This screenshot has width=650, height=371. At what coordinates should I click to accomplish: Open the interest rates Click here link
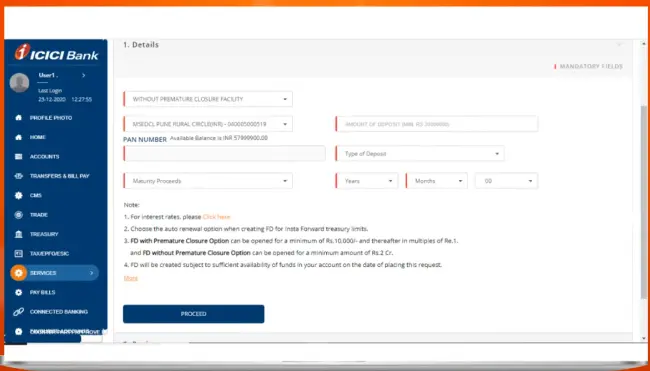click(x=216, y=217)
